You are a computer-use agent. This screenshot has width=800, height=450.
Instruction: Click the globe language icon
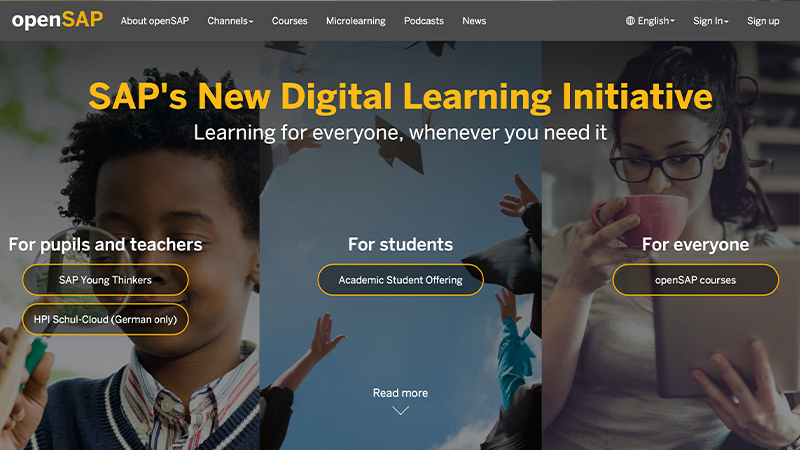(630, 21)
